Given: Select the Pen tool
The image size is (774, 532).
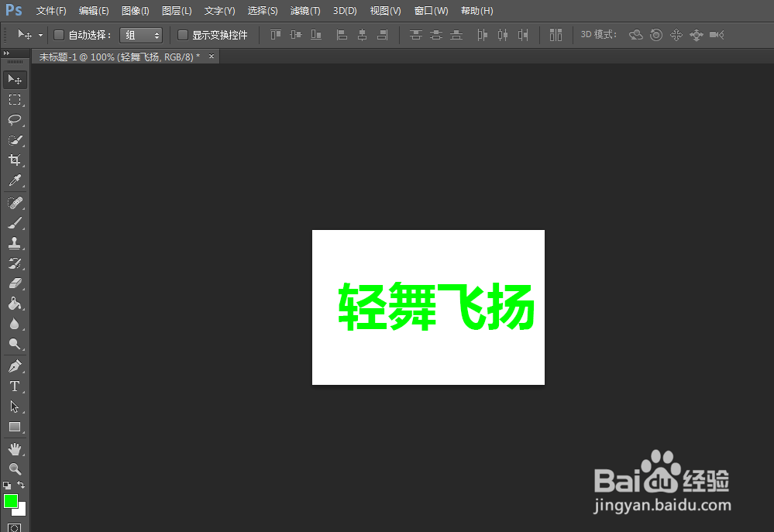Looking at the screenshot, I should click(x=15, y=366).
